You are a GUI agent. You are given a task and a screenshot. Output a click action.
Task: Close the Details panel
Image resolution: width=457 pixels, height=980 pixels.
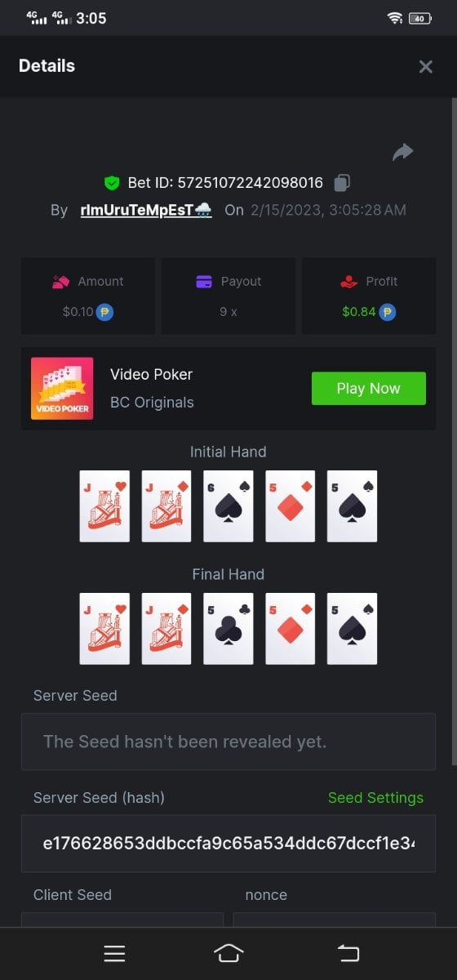(425, 67)
